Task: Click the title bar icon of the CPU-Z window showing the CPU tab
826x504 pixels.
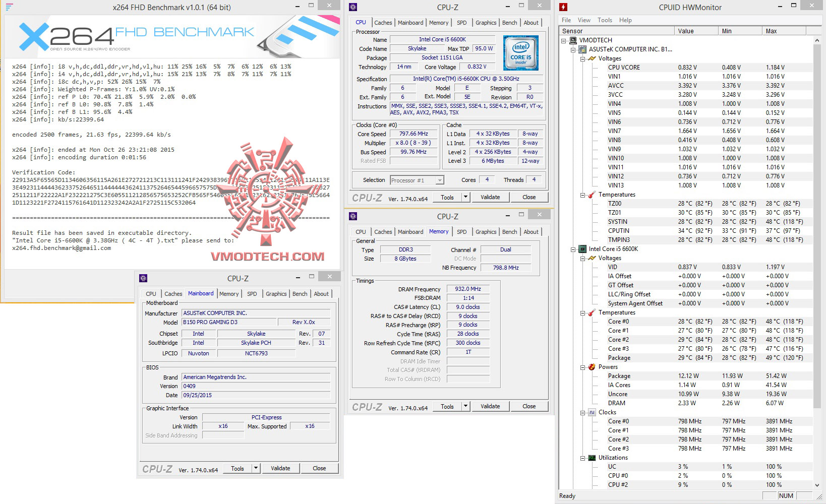Action: (353, 7)
